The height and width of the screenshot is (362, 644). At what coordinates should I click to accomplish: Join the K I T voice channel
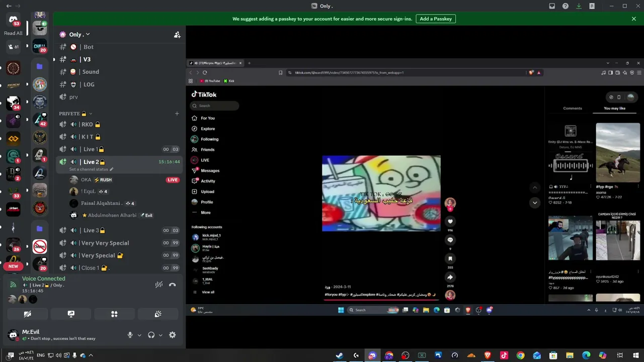(x=119, y=137)
